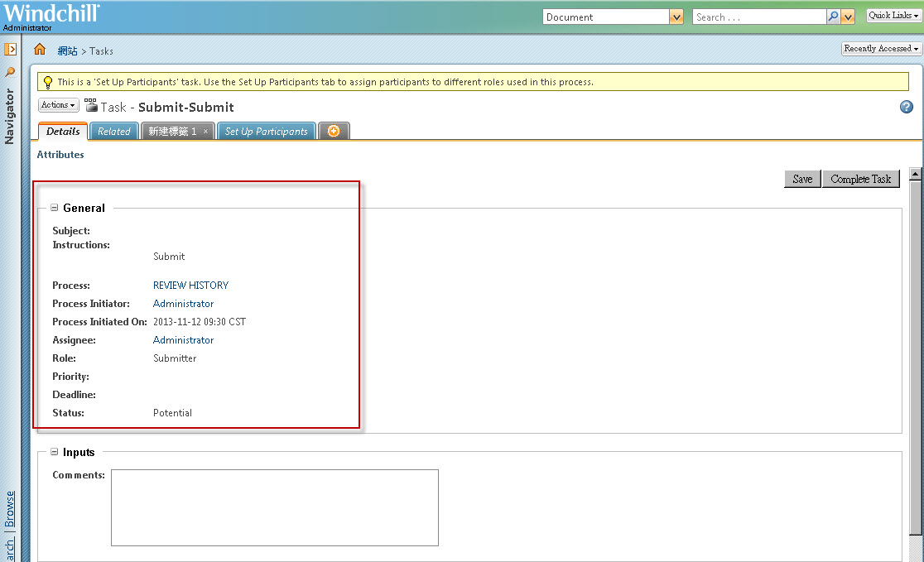Open the Actions menu
This screenshot has width=924, height=562.
[x=58, y=105]
